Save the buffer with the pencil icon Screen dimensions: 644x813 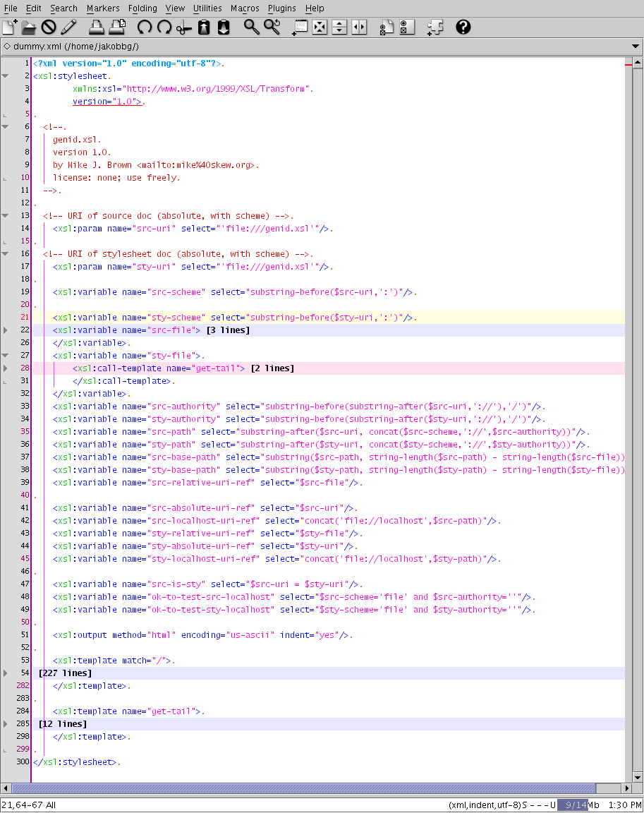69,27
